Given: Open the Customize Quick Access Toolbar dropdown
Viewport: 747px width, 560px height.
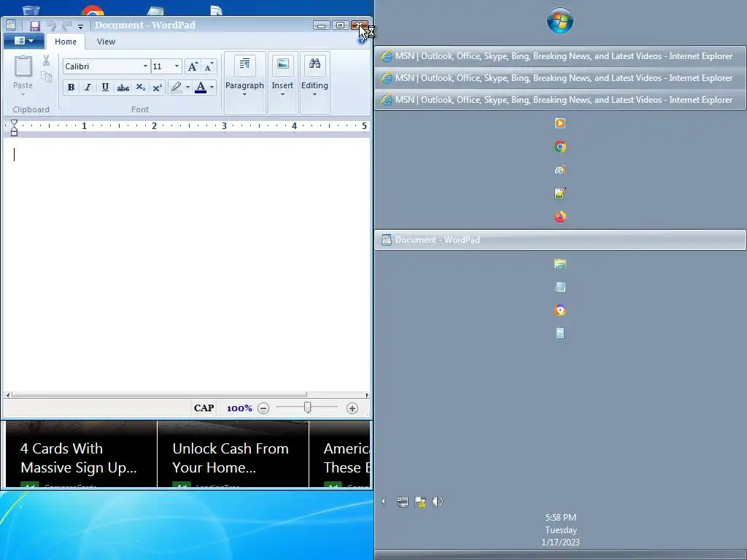Looking at the screenshot, I should 80,27.
